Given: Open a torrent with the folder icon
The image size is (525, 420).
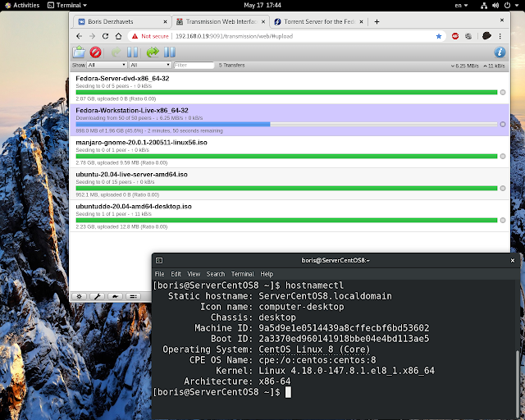Looking at the screenshot, I should click(x=79, y=52).
